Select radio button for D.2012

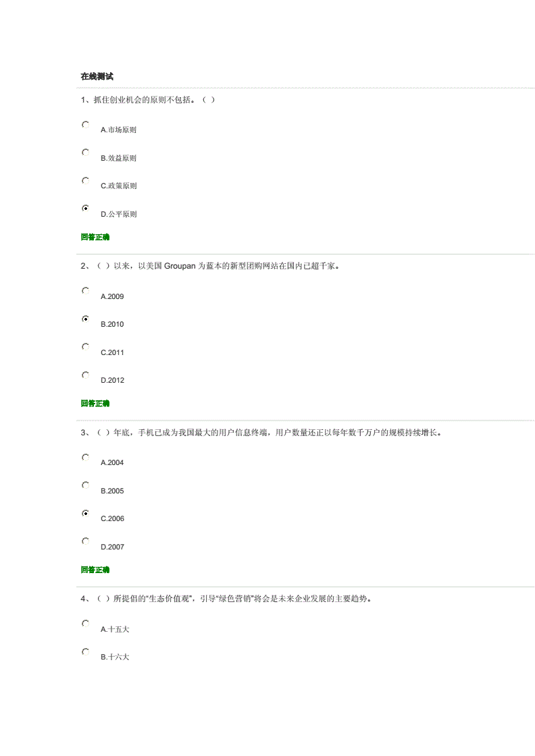pyautogui.click(x=85, y=375)
